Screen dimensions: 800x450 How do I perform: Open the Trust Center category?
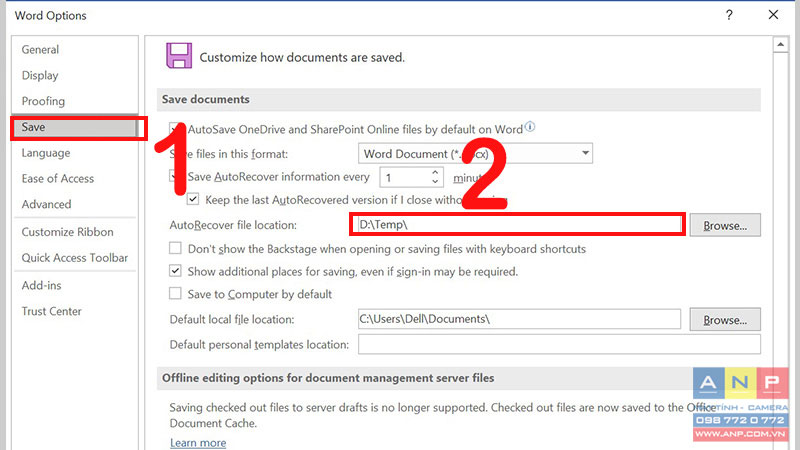(52, 311)
